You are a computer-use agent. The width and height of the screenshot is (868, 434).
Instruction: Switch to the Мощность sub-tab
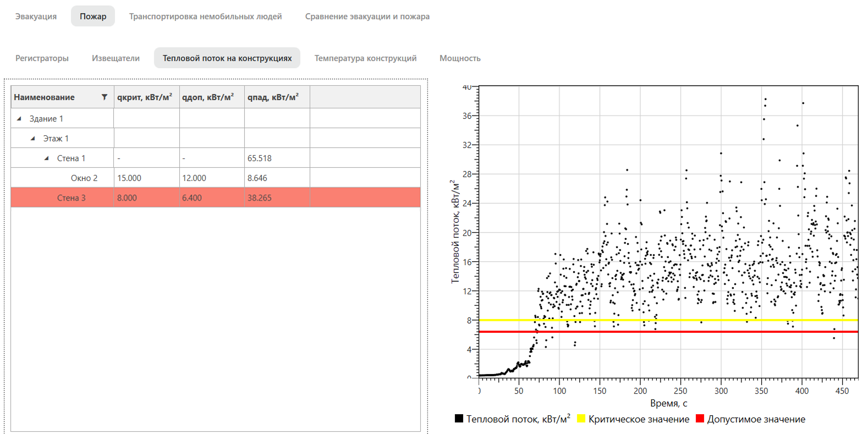[x=460, y=58]
